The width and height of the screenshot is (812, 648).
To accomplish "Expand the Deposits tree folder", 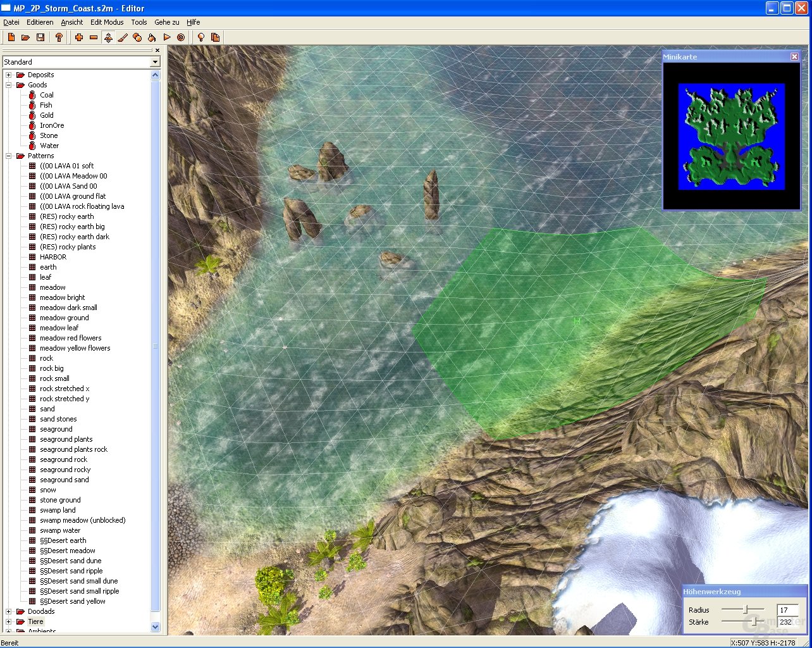I will (x=9, y=75).
